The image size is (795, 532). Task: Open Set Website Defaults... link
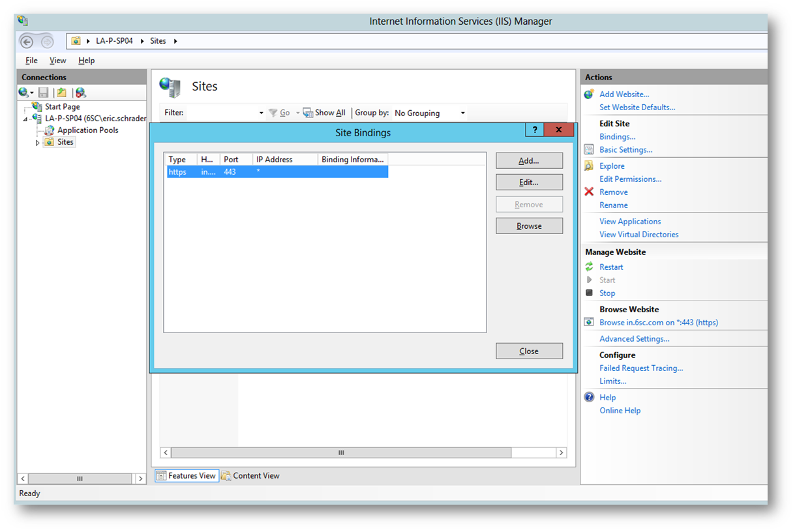[637, 107]
